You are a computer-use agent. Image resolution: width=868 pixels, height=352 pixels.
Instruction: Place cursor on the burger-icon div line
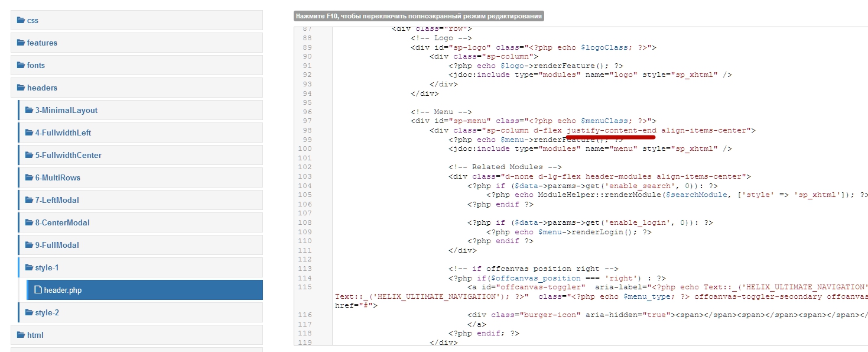[591, 315]
